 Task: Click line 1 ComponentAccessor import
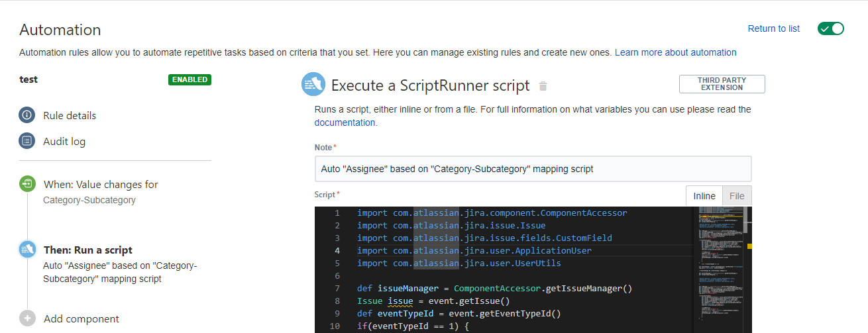[492, 213]
